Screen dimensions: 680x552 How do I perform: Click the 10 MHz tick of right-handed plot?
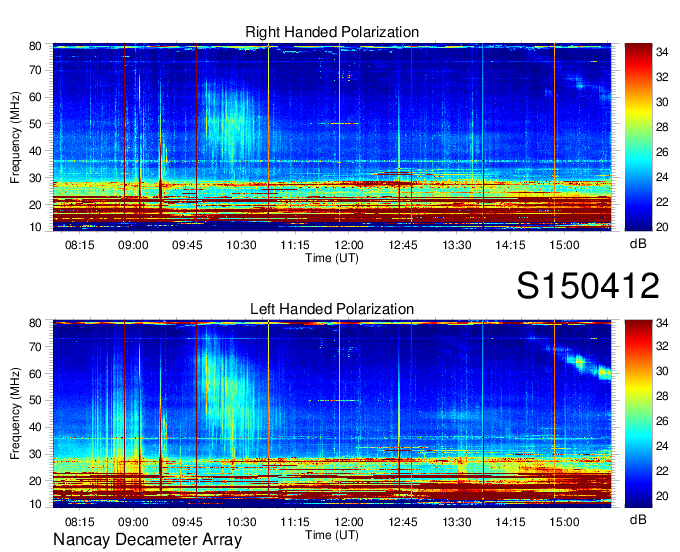[36, 227]
